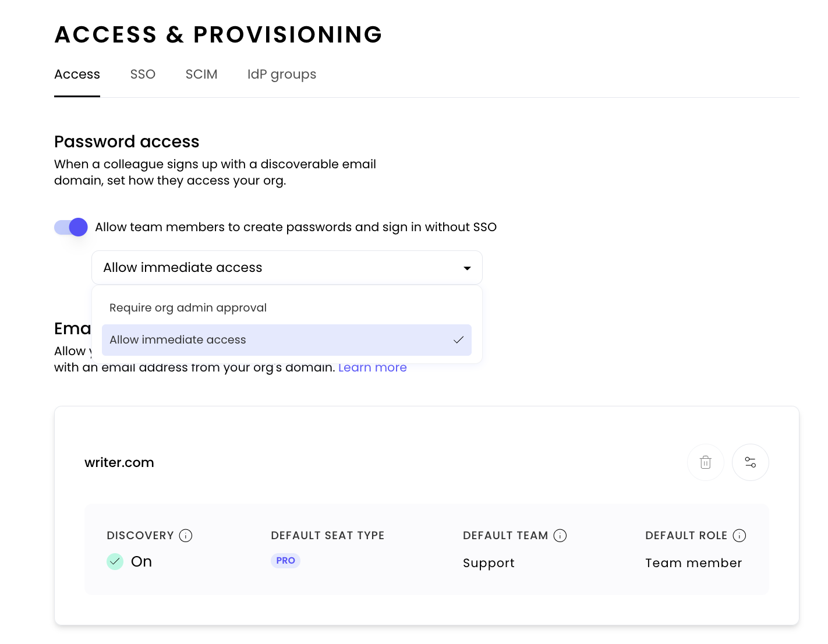Disable password sign-in without SSO toggle
Viewport: 828px width, 644px height.
[x=71, y=227]
